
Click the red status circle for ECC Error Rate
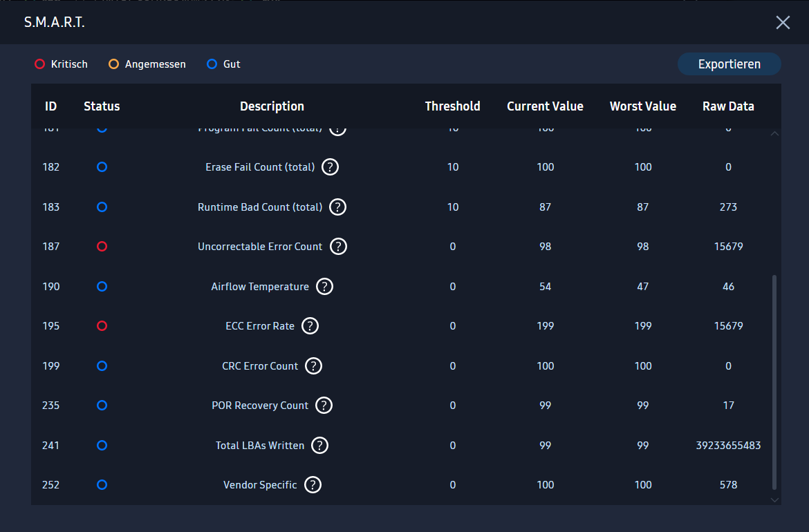click(102, 326)
